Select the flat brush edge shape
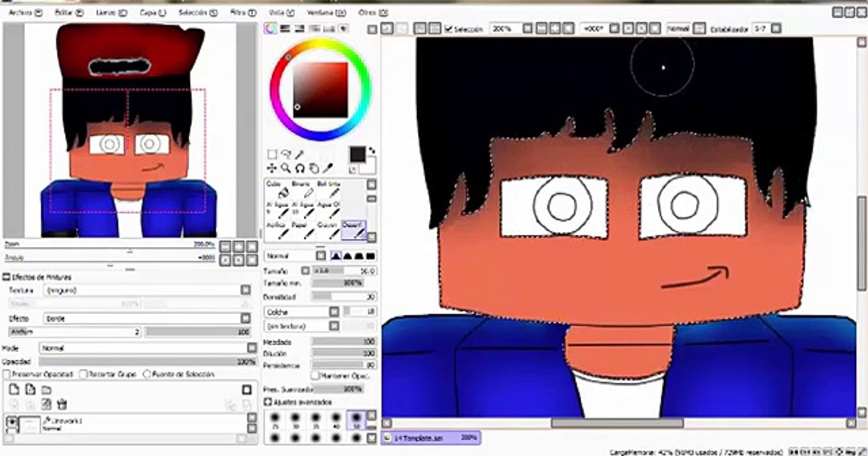Viewport: 868px width, 456px height. pos(370,256)
